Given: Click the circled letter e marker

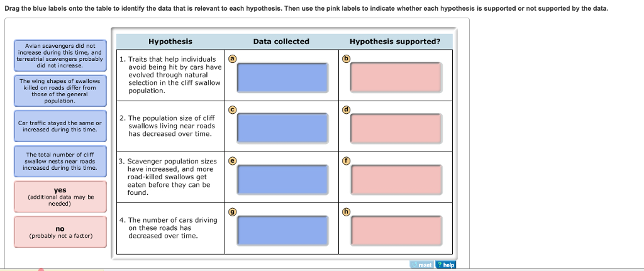Looking at the screenshot, I should tap(231, 160).
